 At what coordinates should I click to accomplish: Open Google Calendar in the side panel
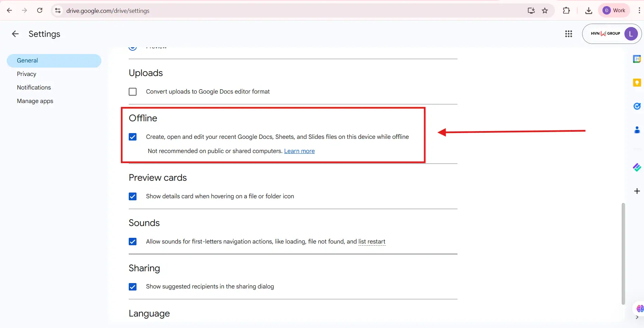[x=637, y=59]
